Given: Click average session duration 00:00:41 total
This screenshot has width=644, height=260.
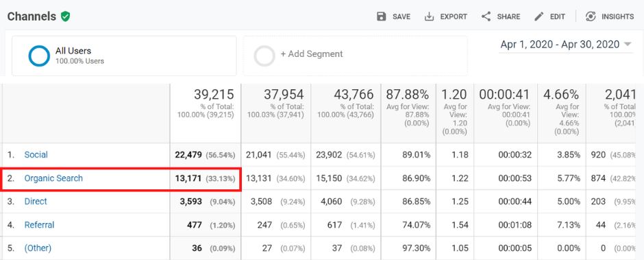Looking at the screenshot, I should tap(505, 95).
